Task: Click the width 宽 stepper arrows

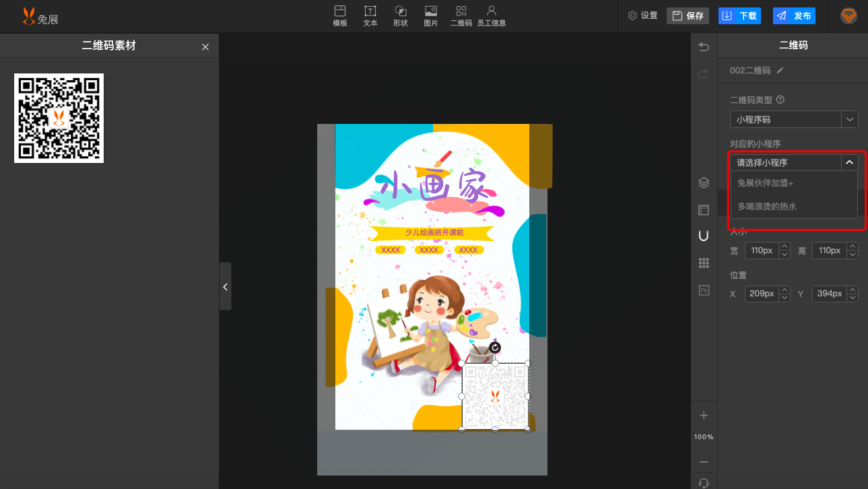Action: [784, 251]
